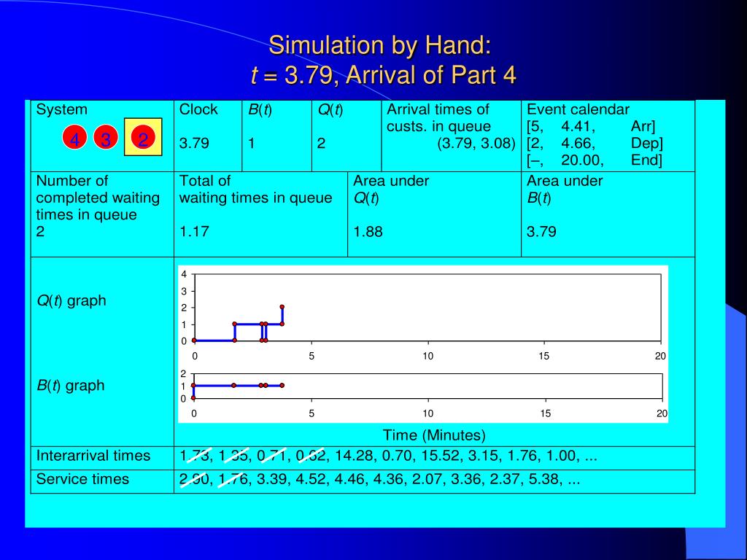Click the last red point on B(t) graph
Screen dimensions: 747x560
(282, 385)
